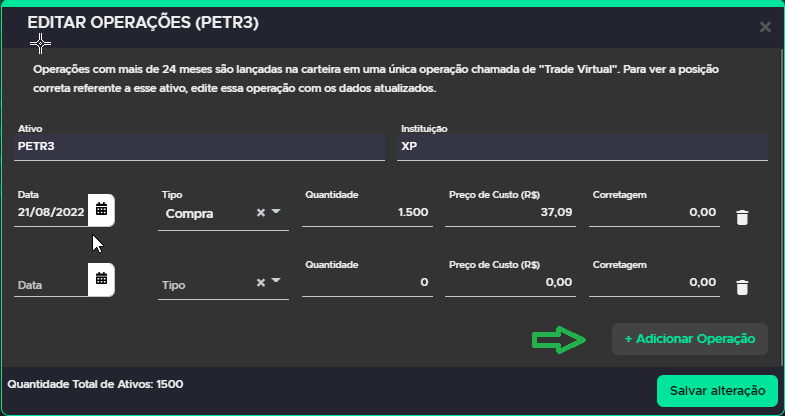785x416 pixels.
Task: Click Salvar alteração button
Action: click(717, 390)
